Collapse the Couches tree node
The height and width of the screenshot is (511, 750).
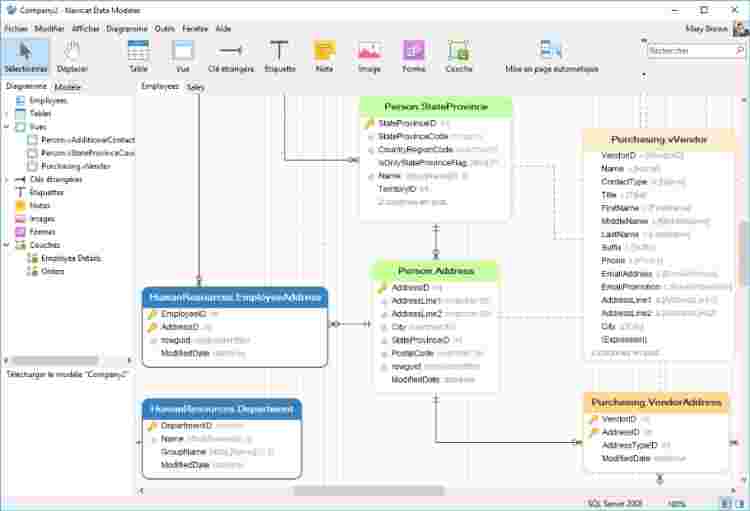pos(7,245)
